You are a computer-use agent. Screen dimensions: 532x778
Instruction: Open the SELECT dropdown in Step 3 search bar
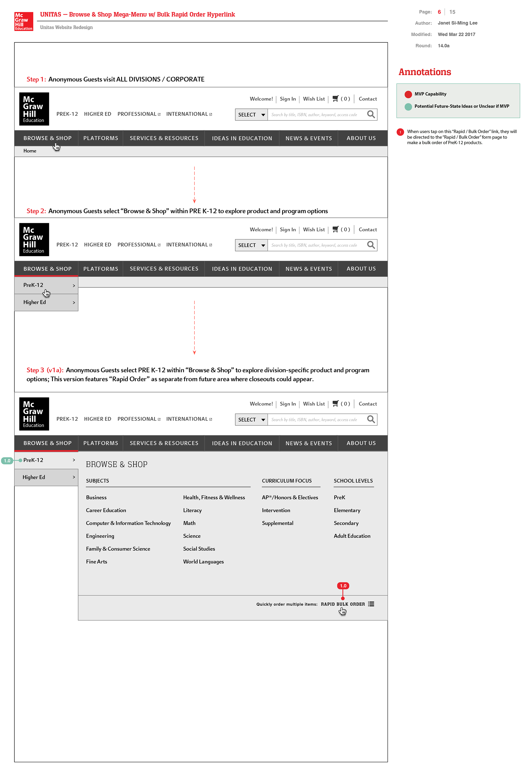tap(251, 419)
